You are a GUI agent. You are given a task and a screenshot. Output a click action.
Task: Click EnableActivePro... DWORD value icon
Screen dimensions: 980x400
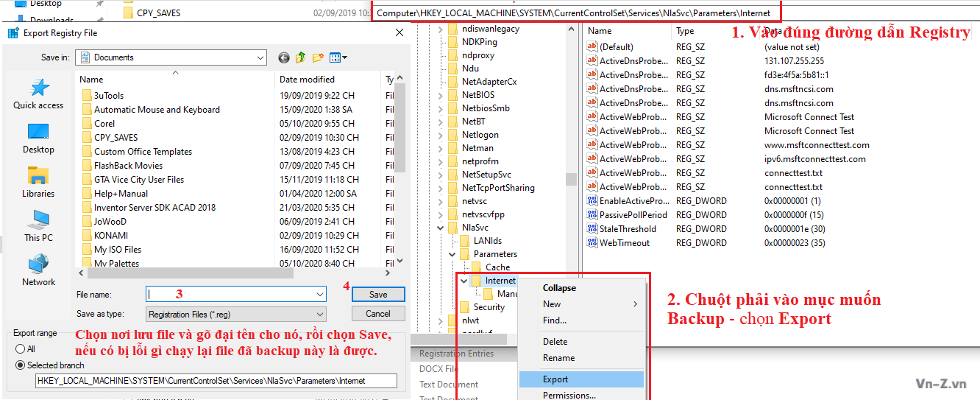point(592,200)
